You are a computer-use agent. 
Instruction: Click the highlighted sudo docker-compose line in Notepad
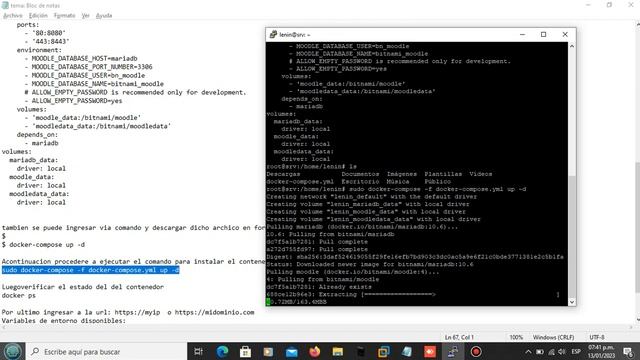coord(91,270)
